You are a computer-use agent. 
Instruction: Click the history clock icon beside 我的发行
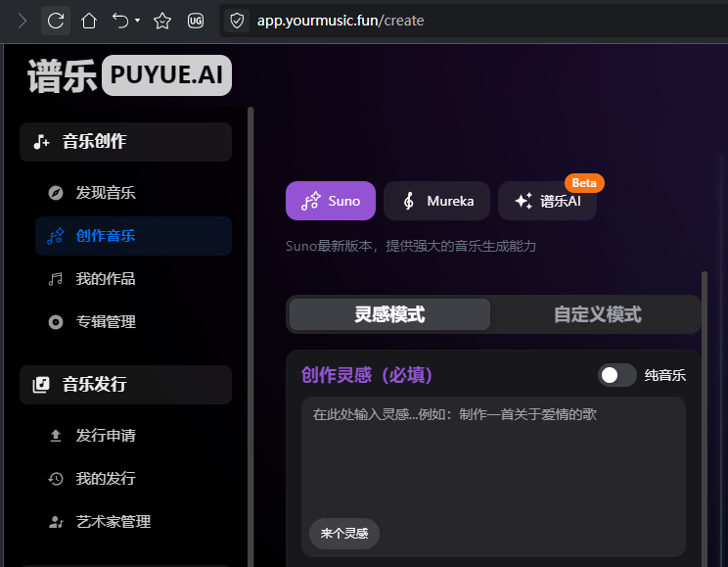coord(56,479)
